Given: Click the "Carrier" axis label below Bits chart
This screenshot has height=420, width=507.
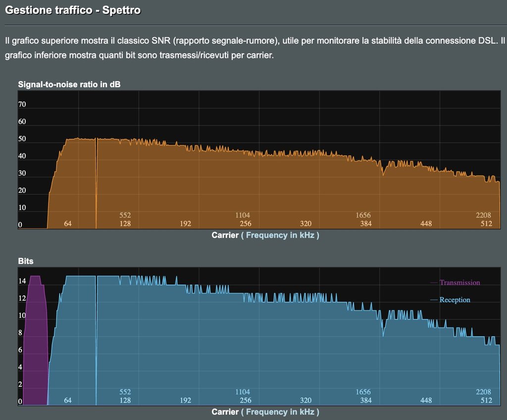Looking at the screenshot, I should [225, 412].
